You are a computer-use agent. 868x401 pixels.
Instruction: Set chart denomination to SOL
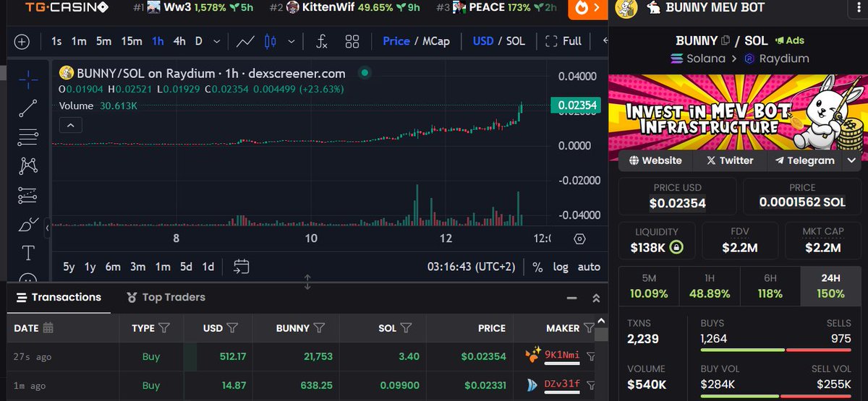tap(515, 41)
